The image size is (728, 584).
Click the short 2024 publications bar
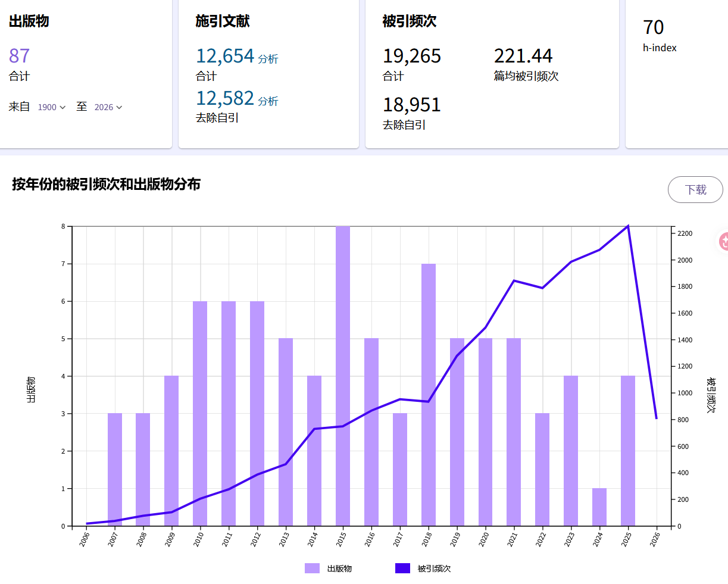[x=599, y=507]
